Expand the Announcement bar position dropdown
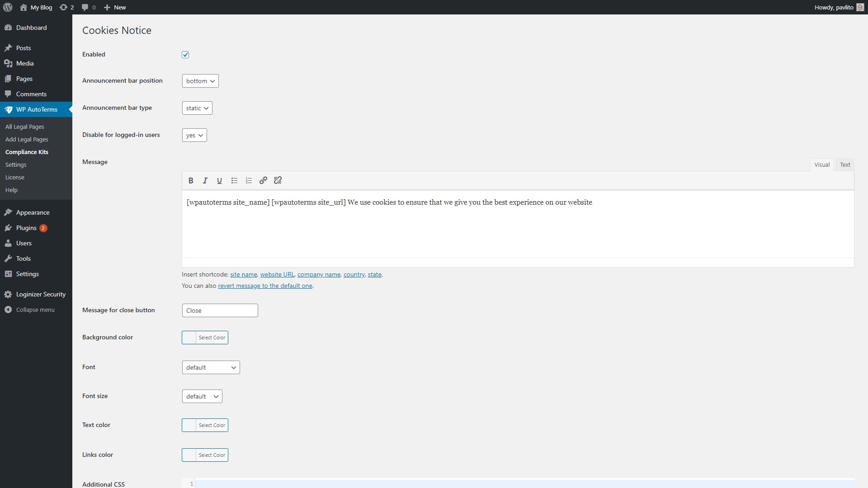 click(200, 80)
